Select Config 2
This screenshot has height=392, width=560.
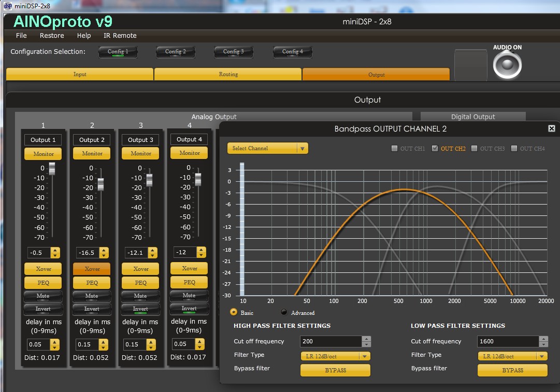(176, 52)
